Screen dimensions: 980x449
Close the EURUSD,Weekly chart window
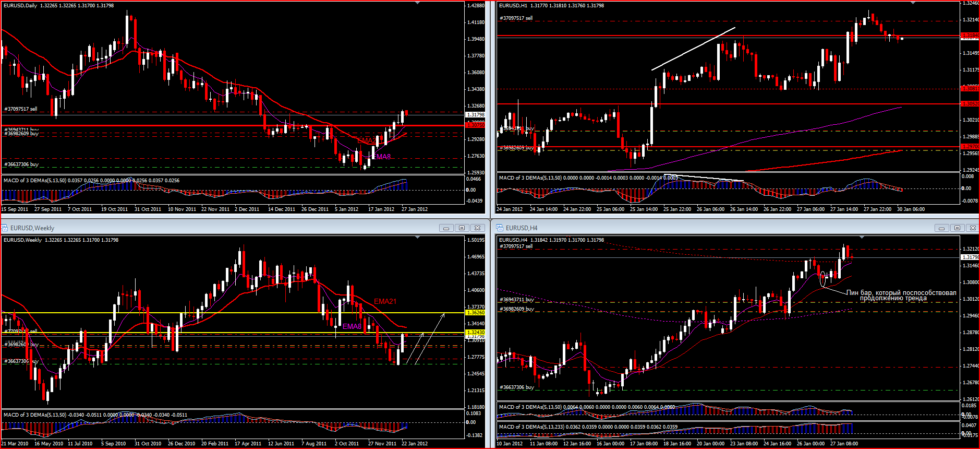477,228
